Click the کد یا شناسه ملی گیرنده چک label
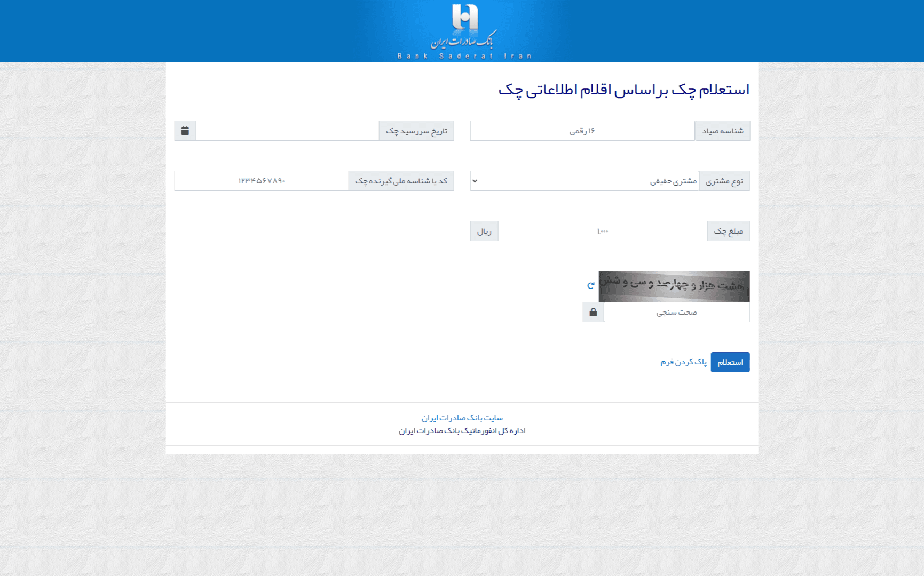The image size is (924, 576). pos(401,181)
